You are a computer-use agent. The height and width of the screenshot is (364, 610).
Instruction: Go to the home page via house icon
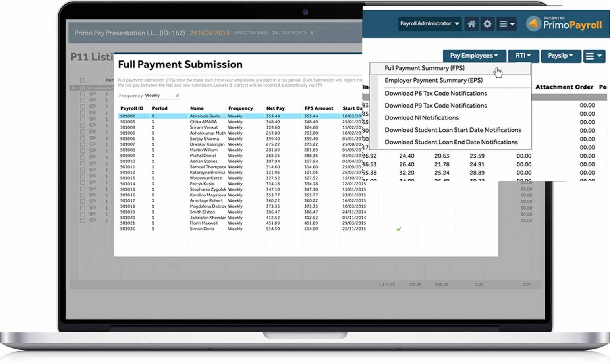click(x=471, y=24)
